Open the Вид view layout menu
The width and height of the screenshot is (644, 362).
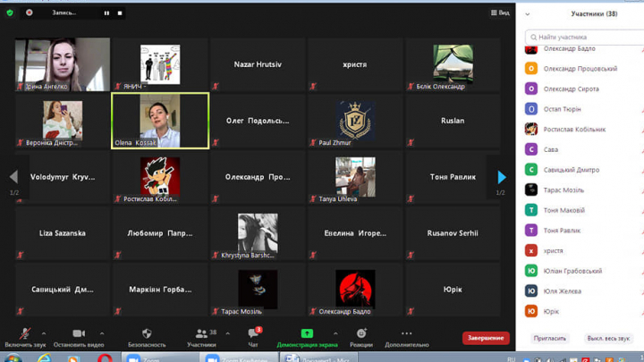click(x=501, y=13)
